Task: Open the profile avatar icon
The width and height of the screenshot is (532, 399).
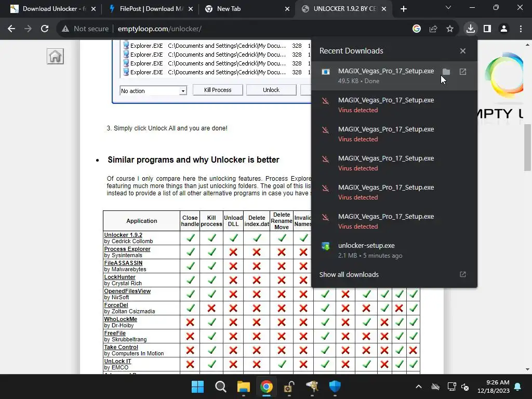Action: pyautogui.click(x=504, y=29)
